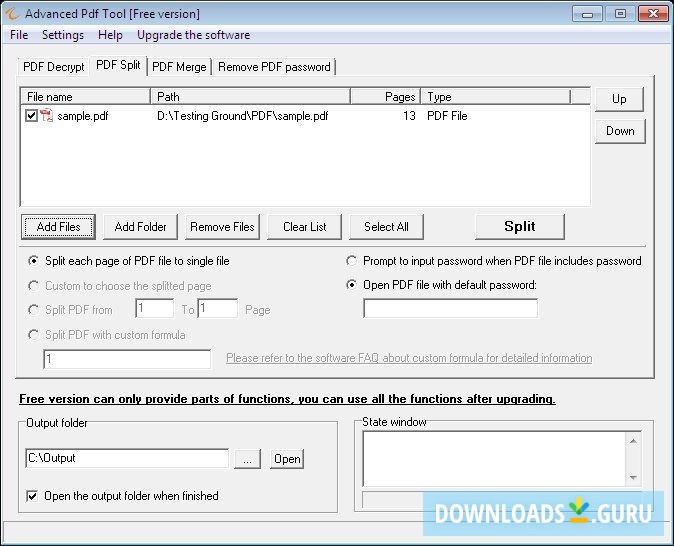Screen dimensions: 674x546
Task: Browse output folder with the ... button
Action: [248, 459]
